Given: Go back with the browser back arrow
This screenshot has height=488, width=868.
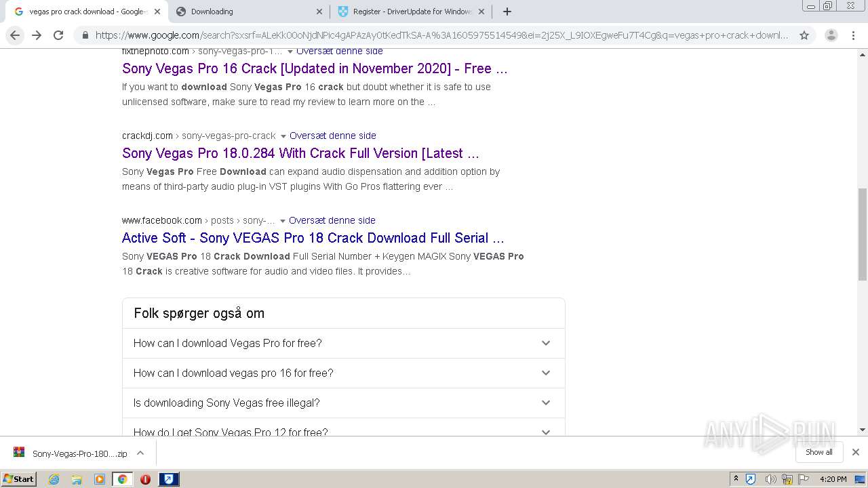Looking at the screenshot, I should (x=15, y=35).
